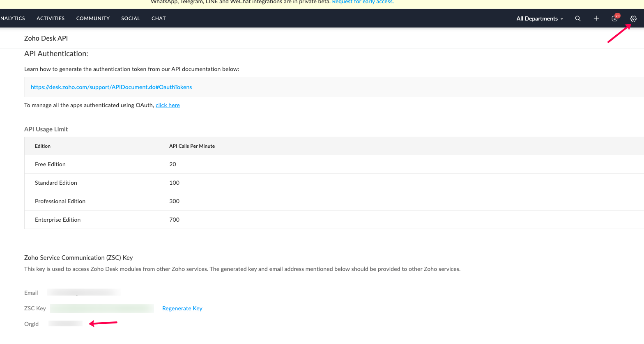The image size is (644, 344).
Task: Click the value 300 in the table
Action: (174, 201)
